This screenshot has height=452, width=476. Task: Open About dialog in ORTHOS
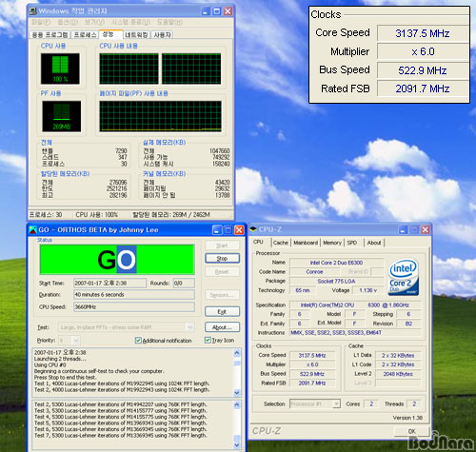click(222, 327)
